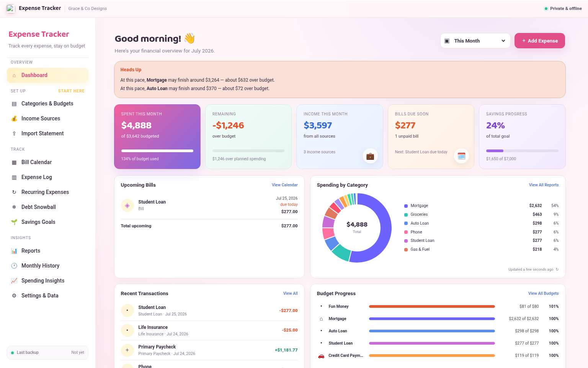Click the Expense Log icon
Image resolution: width=588 pixels, height=368 pixels.
(14, 177)
